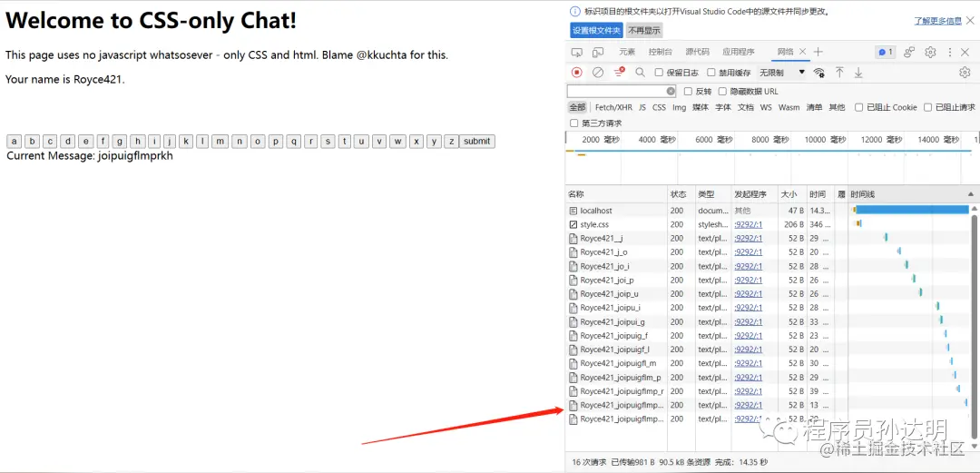Click the 6000 毫秒 mark on overview timeline
The height and width of the screenshot is (473, 980).
(714, 140)
